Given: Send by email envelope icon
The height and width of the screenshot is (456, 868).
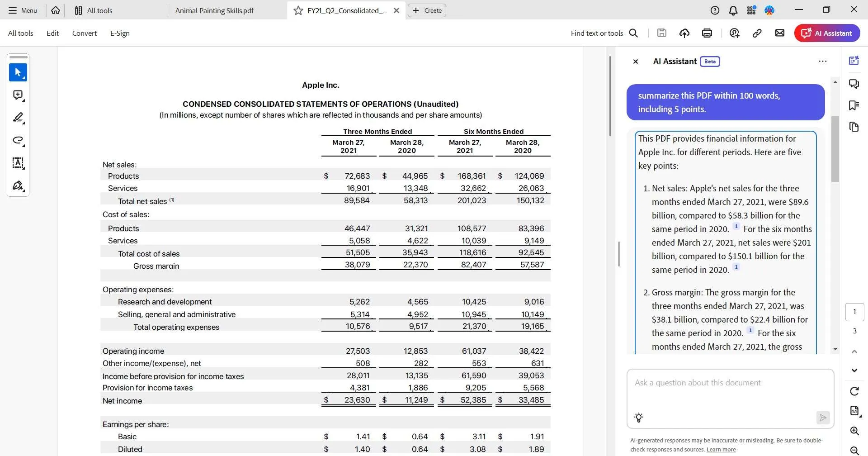Looking at the screenshot, I should click(x=780, y=33).
